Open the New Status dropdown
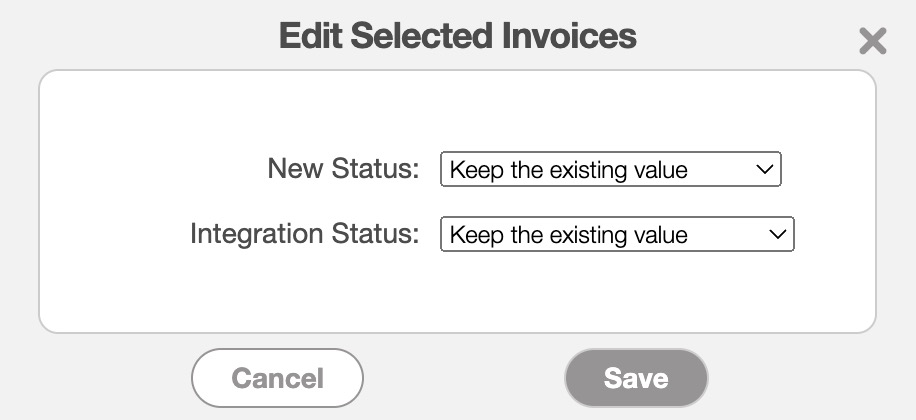This screenshot has height=420, width=916. click(x=610, y=169)
